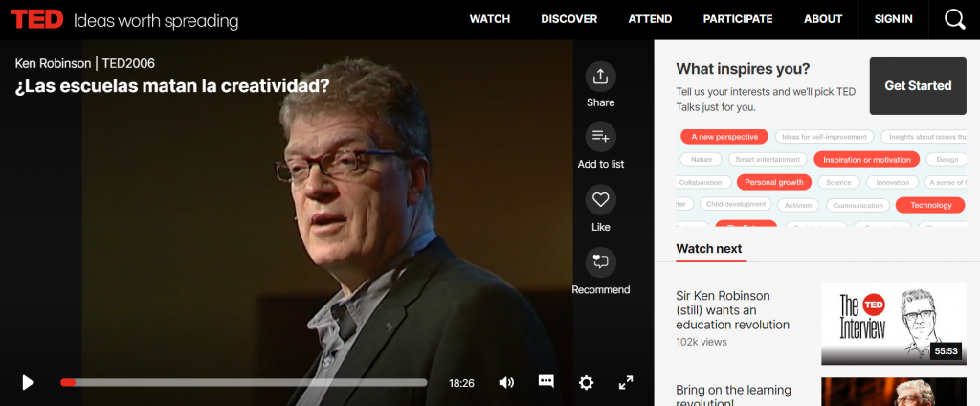Open the video settings gear
The width and height of the screenshot is (980, 406).
(x=586, y=383)
